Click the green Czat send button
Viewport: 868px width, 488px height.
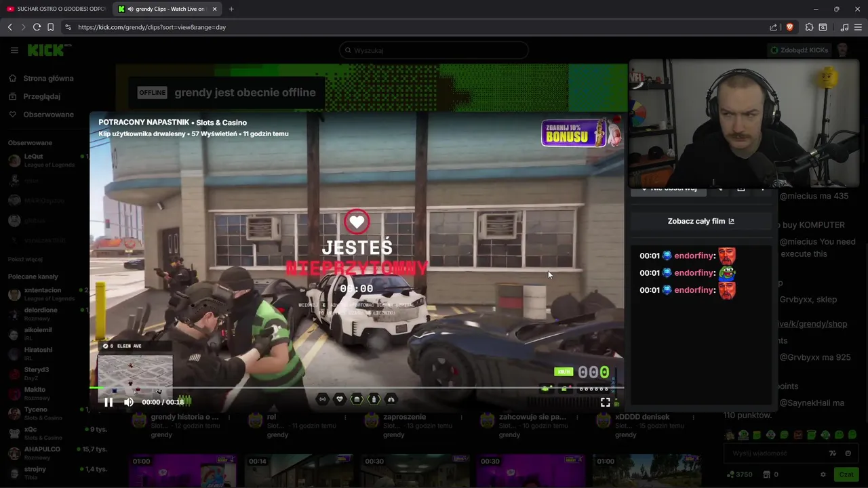point(846,474)
